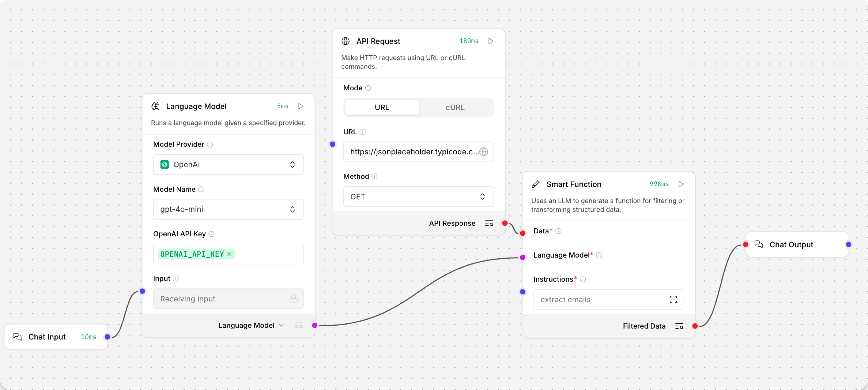The width and height of the screenshot is (868, 390).
Task: Open the GET method dropdown
Action: [418, 197]
